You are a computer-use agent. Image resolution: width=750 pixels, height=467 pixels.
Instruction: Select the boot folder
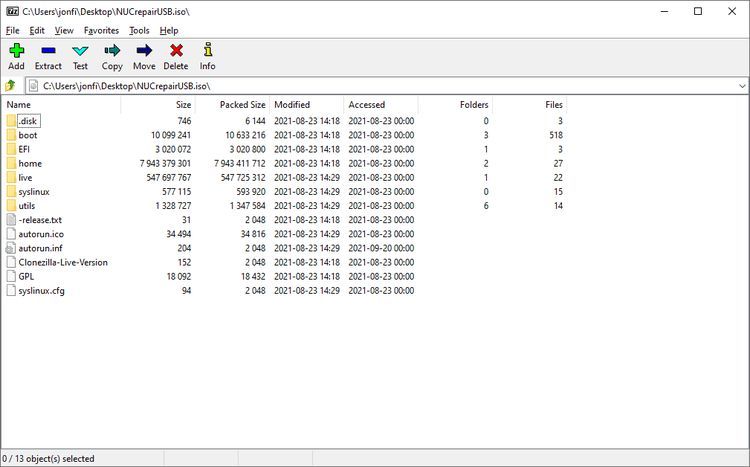coord(28,135)
